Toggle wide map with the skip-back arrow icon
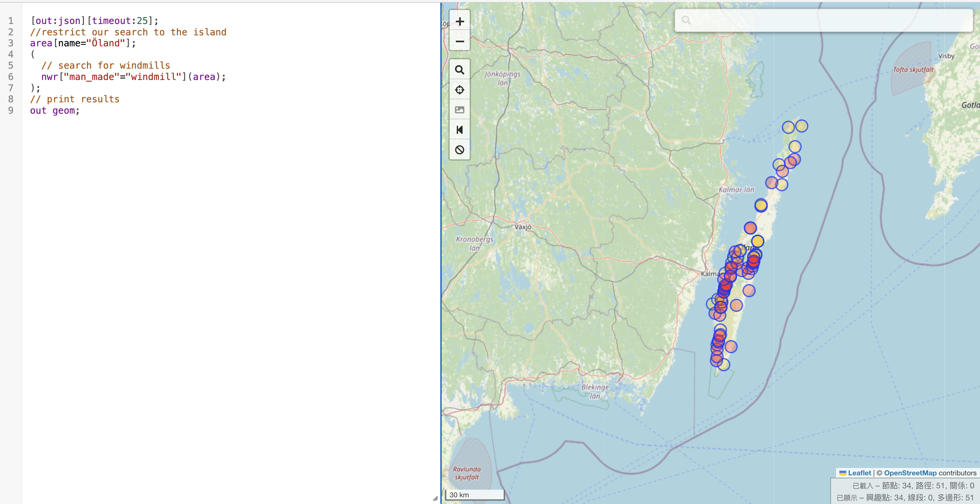The image size is (980, 504). [460, 130]
